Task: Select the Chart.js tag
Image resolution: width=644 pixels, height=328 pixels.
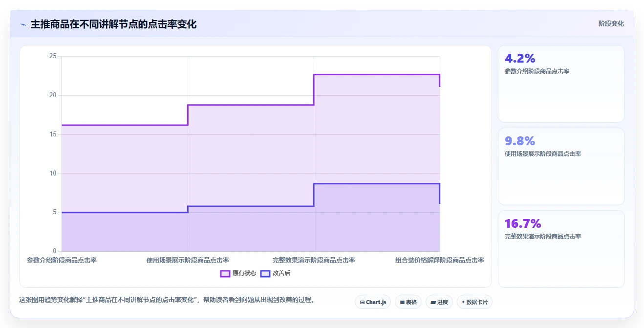Action: tap(373, 302)
